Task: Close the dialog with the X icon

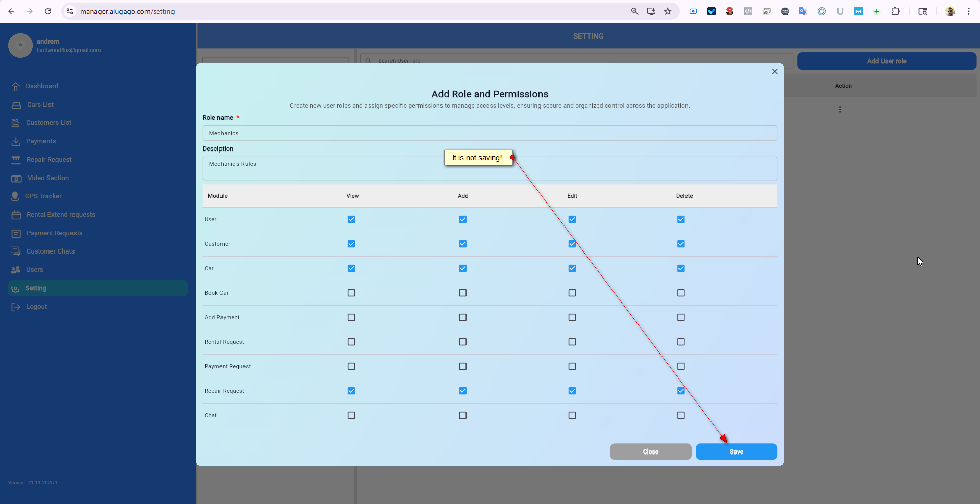Action: 775,72
